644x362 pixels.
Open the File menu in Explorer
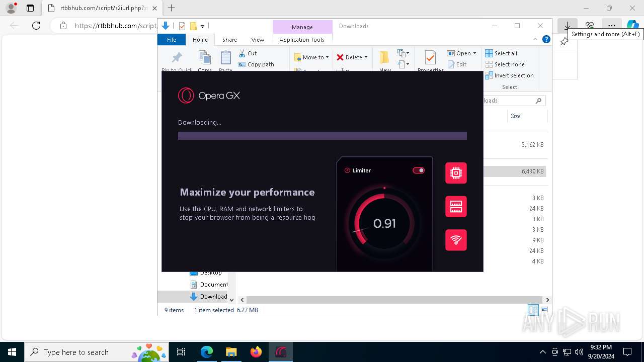[172, 40]
